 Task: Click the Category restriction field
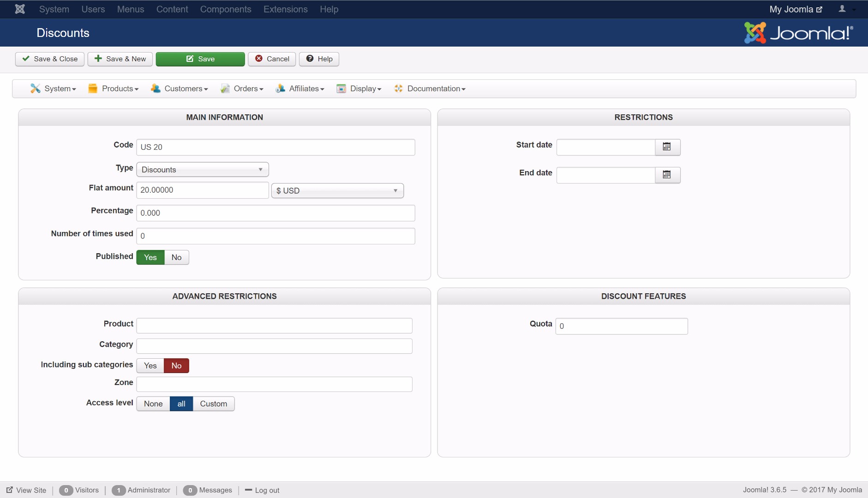click(x=274, y=346)
